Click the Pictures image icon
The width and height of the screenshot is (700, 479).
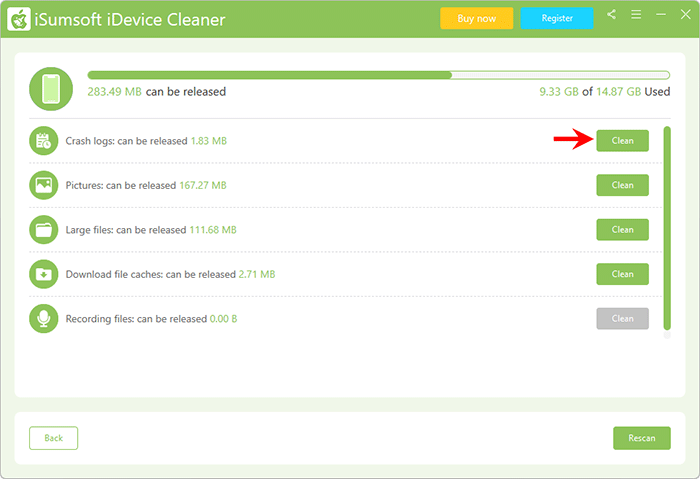pos(44,185)
